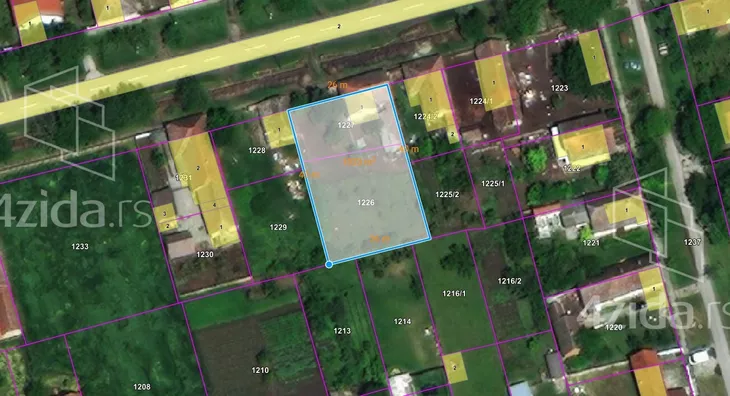Select parcel label 1224/1
Image resolution: width=730 pixels, height=396 pixels.
481,101
